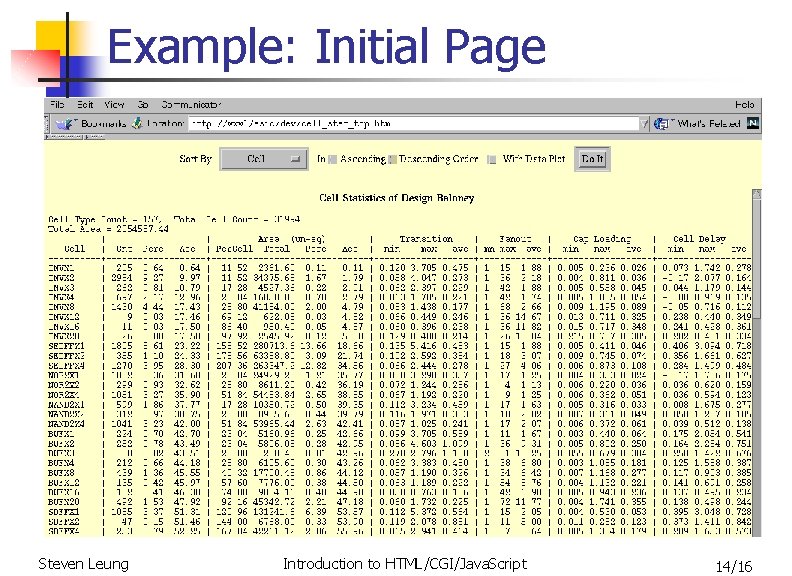Click the Location page proxy icon
Image resolution: width=792 pixels, height=576 pixels.
pos(137,123)
